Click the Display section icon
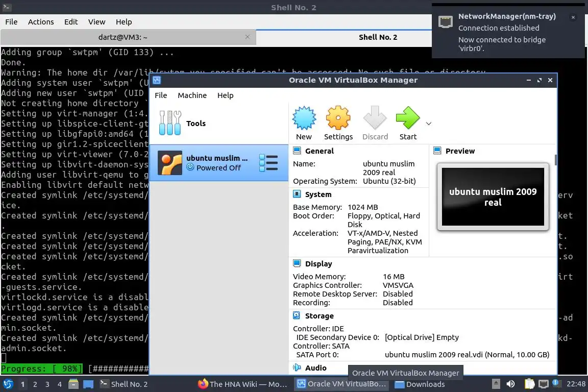This screenshot has height=392, width=588. coord(297,263)
